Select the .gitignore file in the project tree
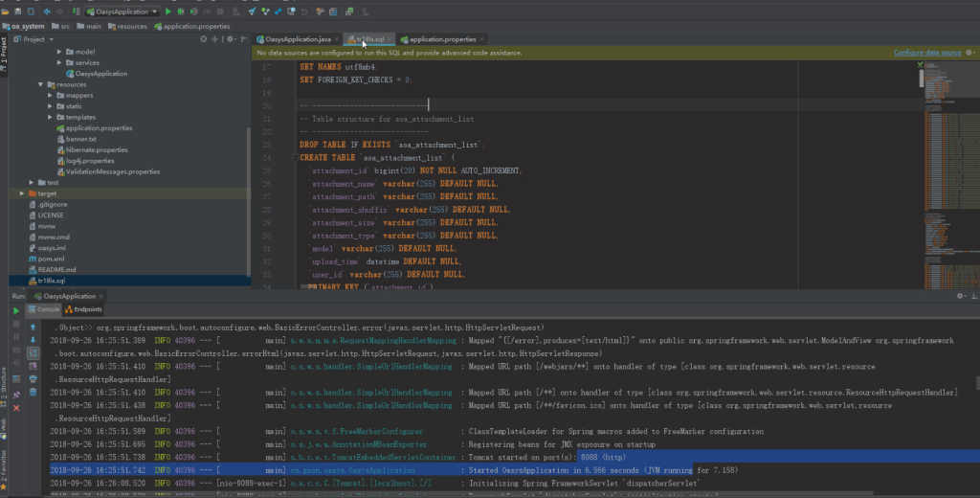The height and width of the screenshot is (498, 980). tap(48, 204)
